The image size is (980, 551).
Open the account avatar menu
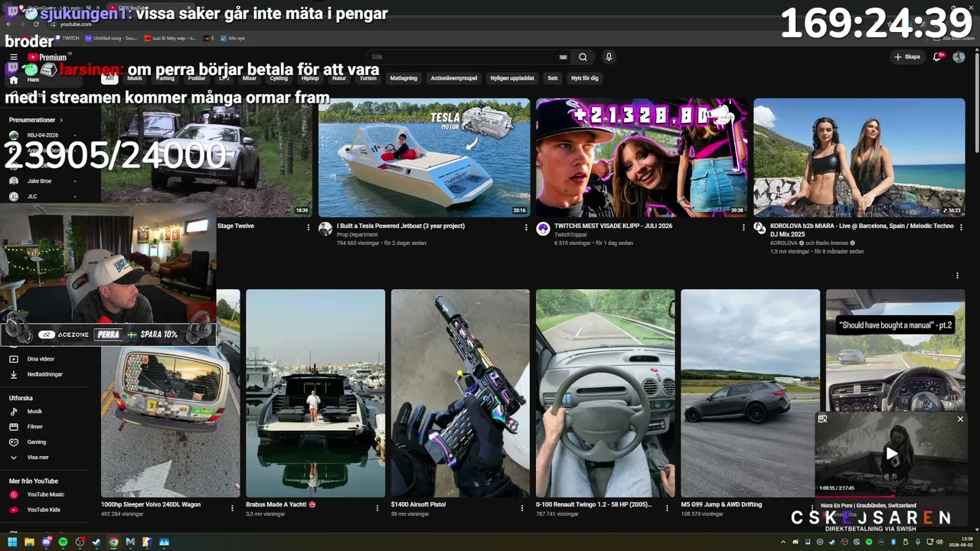tap(959, 57)
